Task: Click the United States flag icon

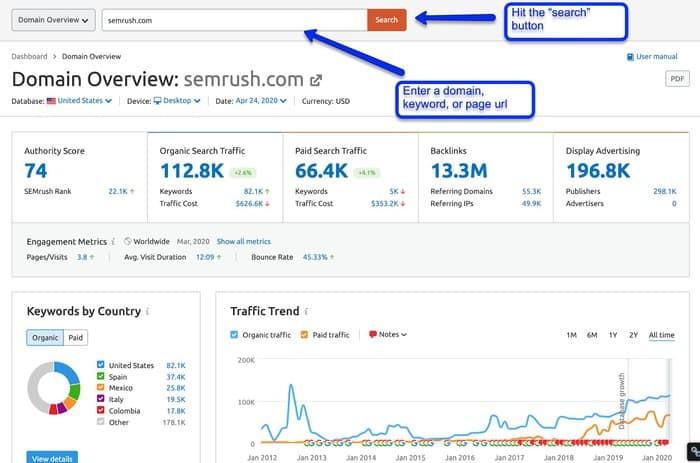Action: 51,101
